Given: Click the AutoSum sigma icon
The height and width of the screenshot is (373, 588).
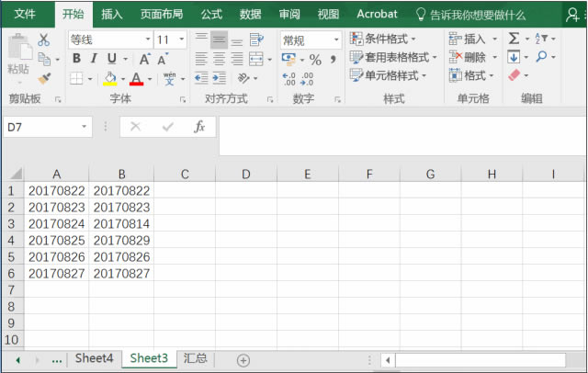Looking at the screenshot, I should point(514,40).
